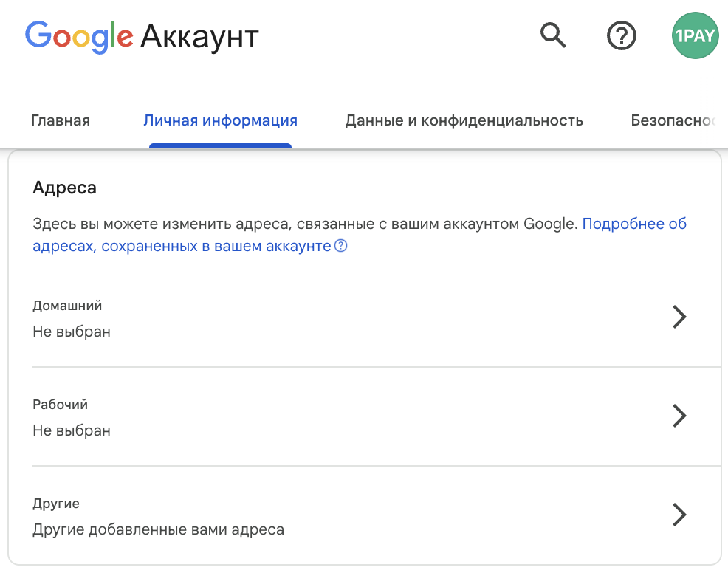Click the Адреса section heading

pos(64,188)
